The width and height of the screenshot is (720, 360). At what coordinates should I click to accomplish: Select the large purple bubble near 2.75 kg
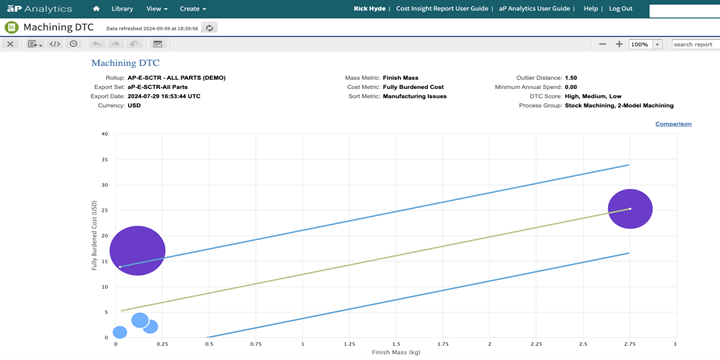click(x=630, y=209)
